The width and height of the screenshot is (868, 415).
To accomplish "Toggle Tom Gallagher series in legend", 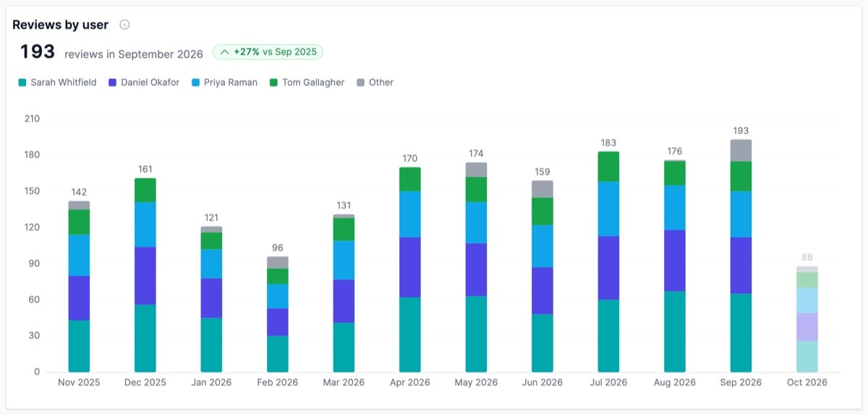I will (307, 82).
